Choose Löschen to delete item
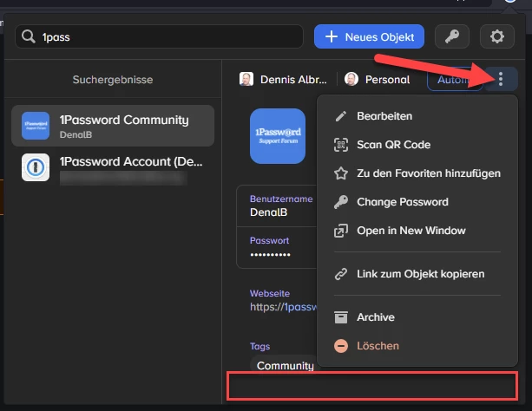Viewport: 532px width, 411px height. click(x=417, y=346)
